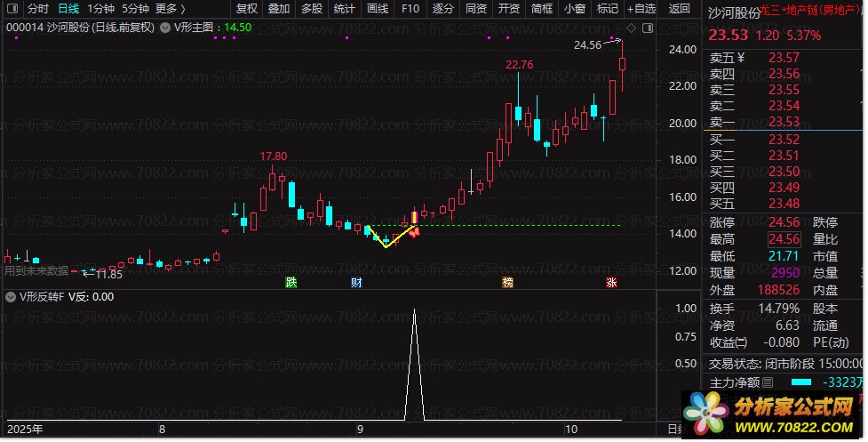868x442 pixels.
Task: Expand the V形反转F indicator dropdown
Action: click(x=11, y=297)
